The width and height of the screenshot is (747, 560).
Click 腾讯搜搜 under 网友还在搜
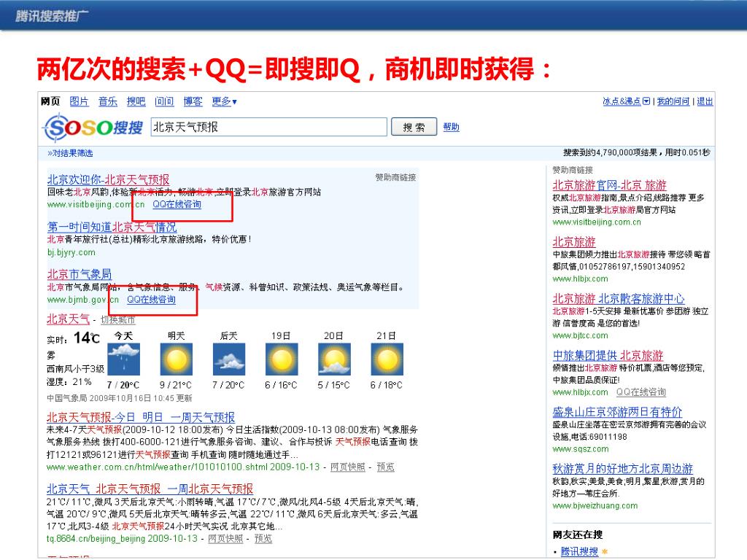coord(579,551)
